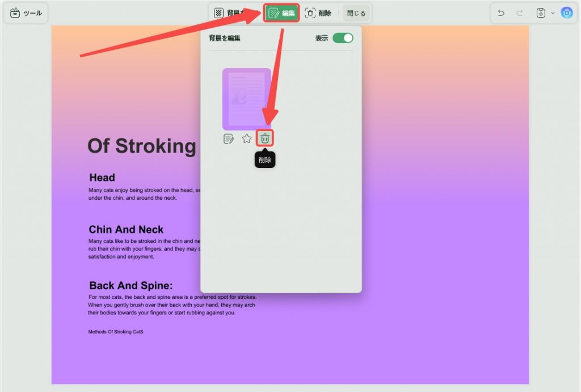This screenshot has width=581, height=392.
Task: Click the 閉じる button
Action: (x=356, y=13)
